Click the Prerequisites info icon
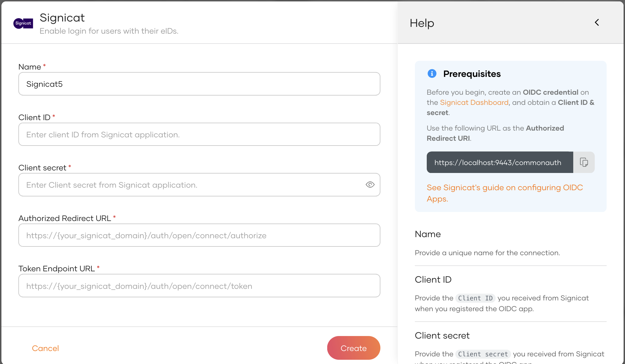 pos(432,73)
